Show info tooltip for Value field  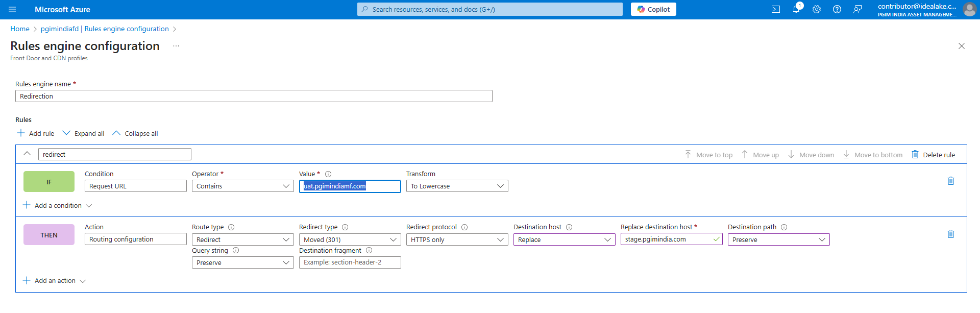(x=328, y=174)
